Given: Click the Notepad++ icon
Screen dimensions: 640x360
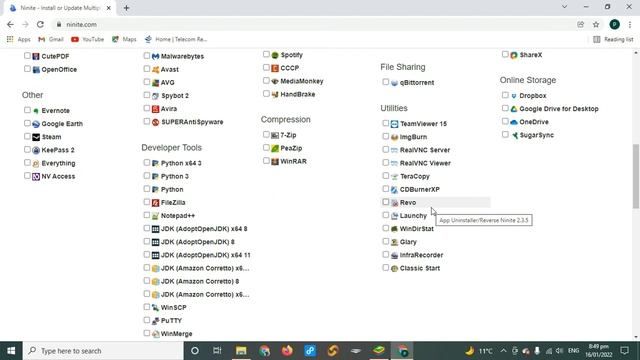Looking at the screenshot, I should coord(155,216).
